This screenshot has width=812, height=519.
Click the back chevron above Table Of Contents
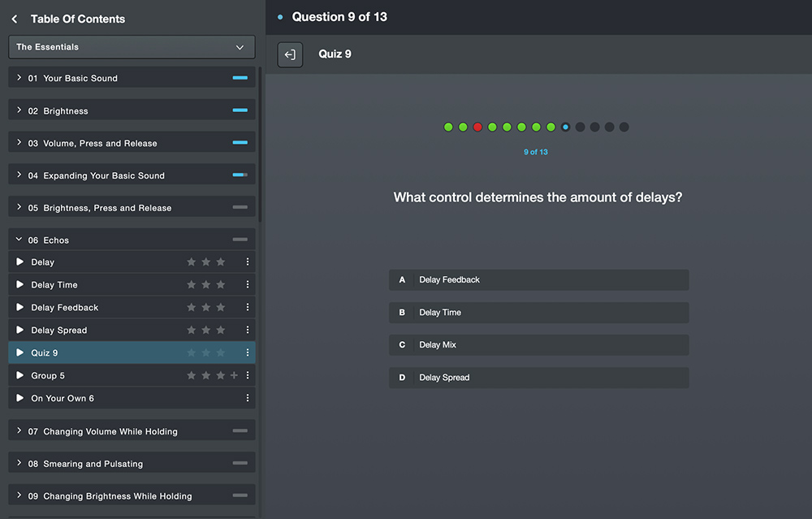13,18
